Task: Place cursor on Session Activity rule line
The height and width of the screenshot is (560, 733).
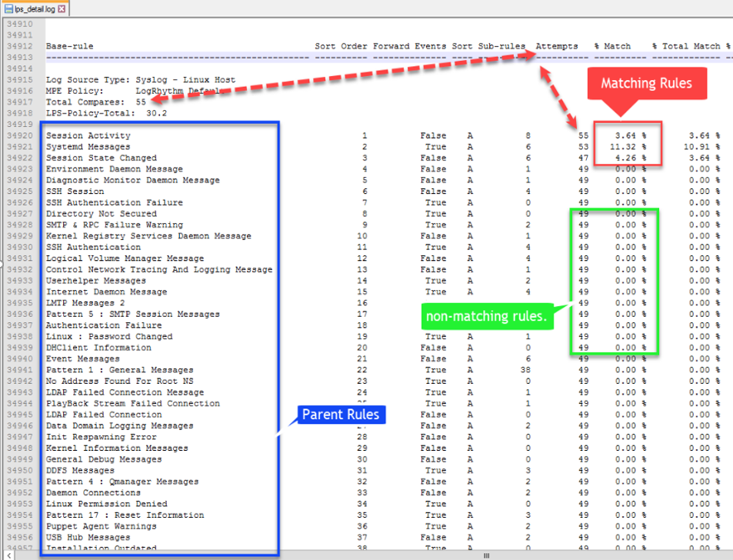Action: 88,135
